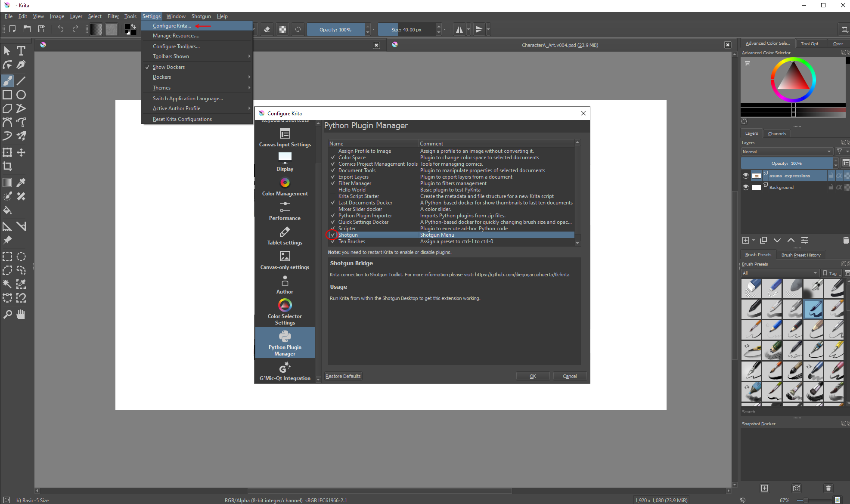Image resolution: width=850 pixels, height=504 pixels.
Task: Enable the Scripter plugin
Action: tap(332, 228)
